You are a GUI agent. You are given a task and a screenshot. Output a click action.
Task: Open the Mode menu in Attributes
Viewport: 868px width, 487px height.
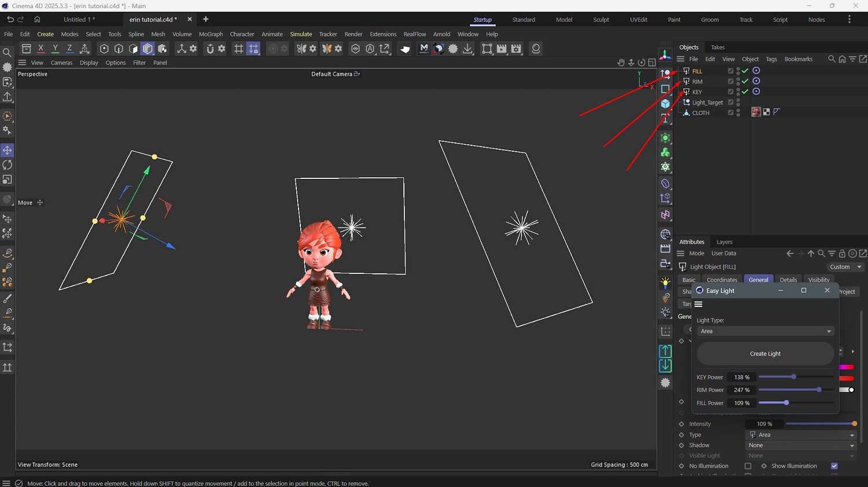pyautogui.click(x=697, y=254)
